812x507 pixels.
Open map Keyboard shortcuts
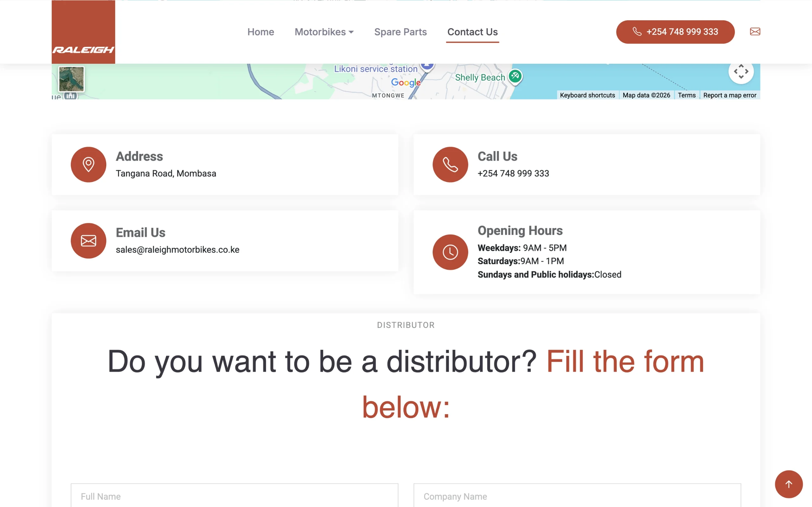point(587,95)
